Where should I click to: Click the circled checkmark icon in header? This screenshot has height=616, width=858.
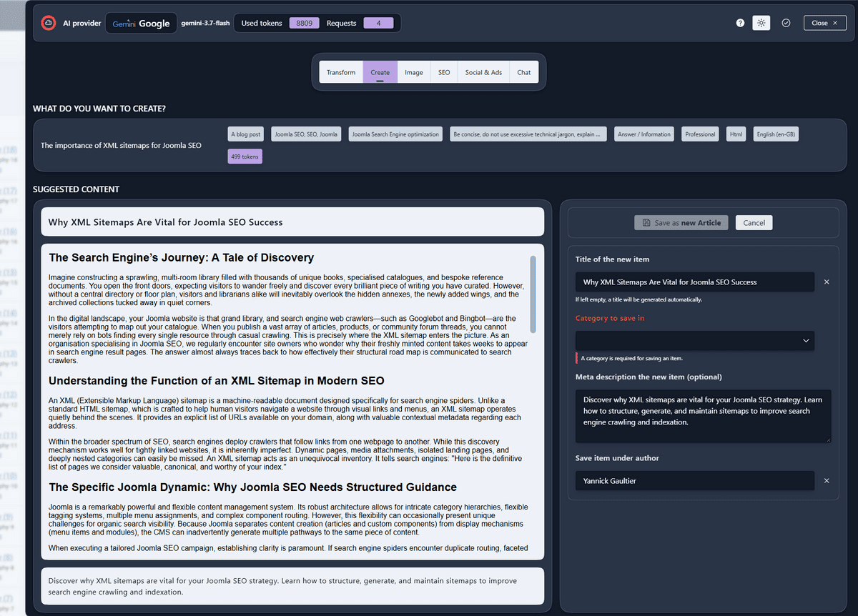(786, 23)
